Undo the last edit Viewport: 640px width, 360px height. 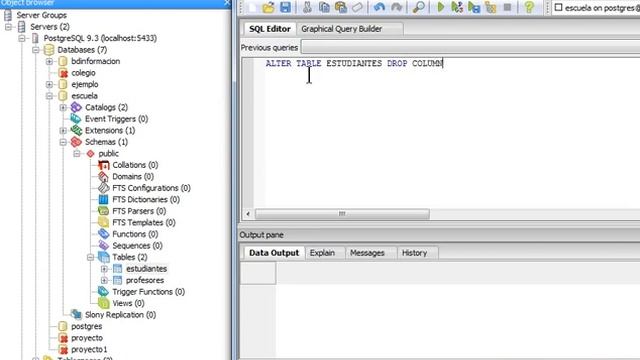point(379,7)
